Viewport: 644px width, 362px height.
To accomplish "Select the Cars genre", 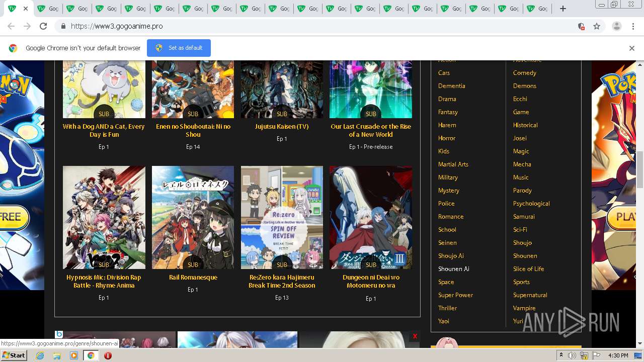I will pos(444,73).
